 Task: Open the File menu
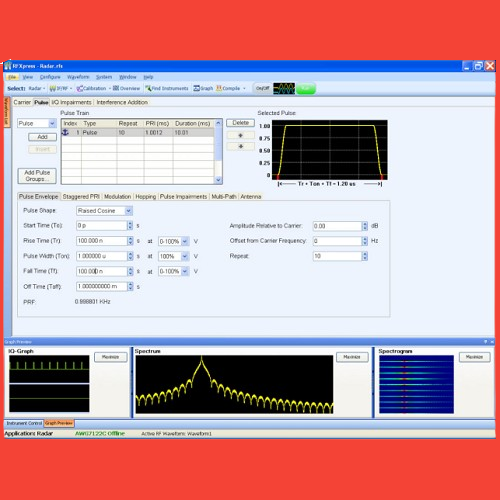tap(12, 77)
